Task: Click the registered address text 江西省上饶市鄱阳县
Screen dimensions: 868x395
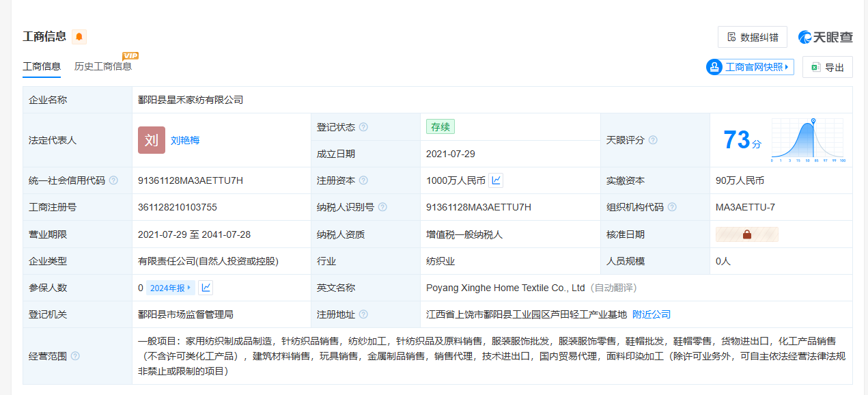Action: point(527,314)
